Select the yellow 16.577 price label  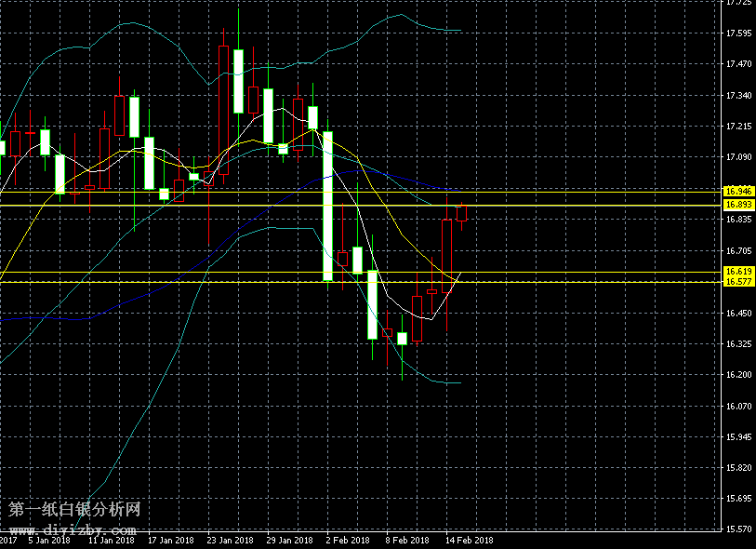[738, 281]
